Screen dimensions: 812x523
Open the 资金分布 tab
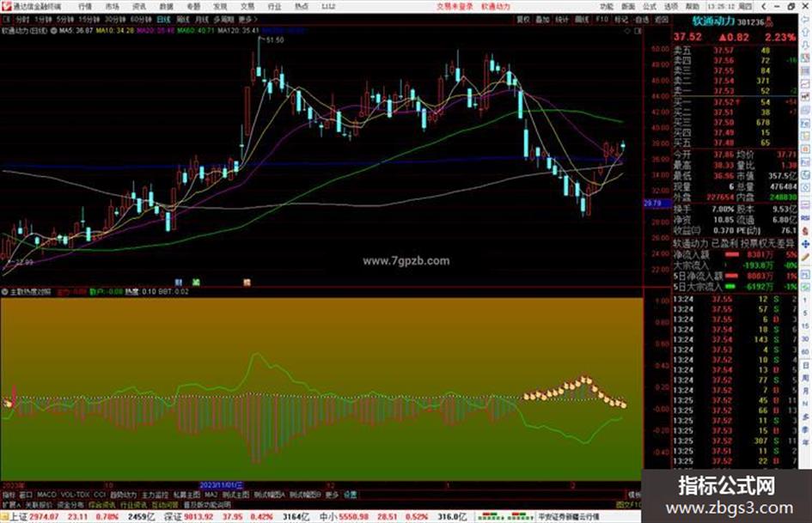(70, 505)
